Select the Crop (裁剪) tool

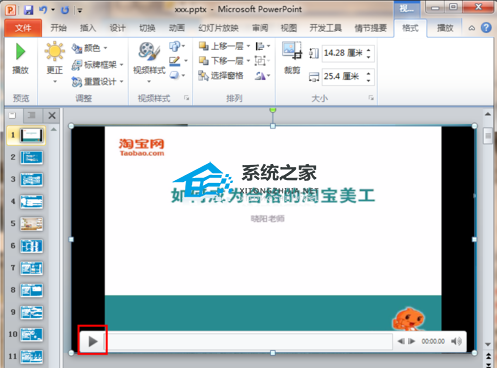coord(292,57)
